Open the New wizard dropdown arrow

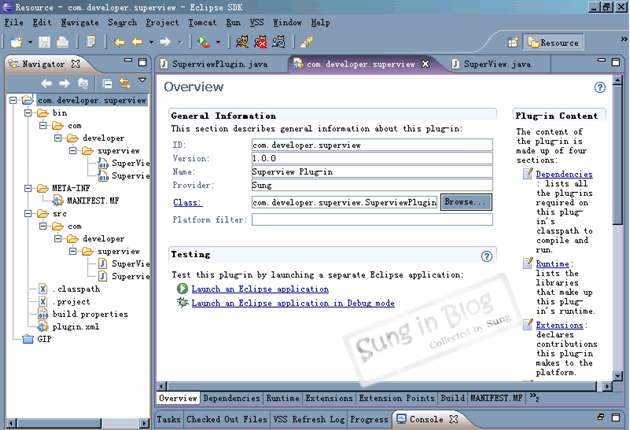click(30, 42)
